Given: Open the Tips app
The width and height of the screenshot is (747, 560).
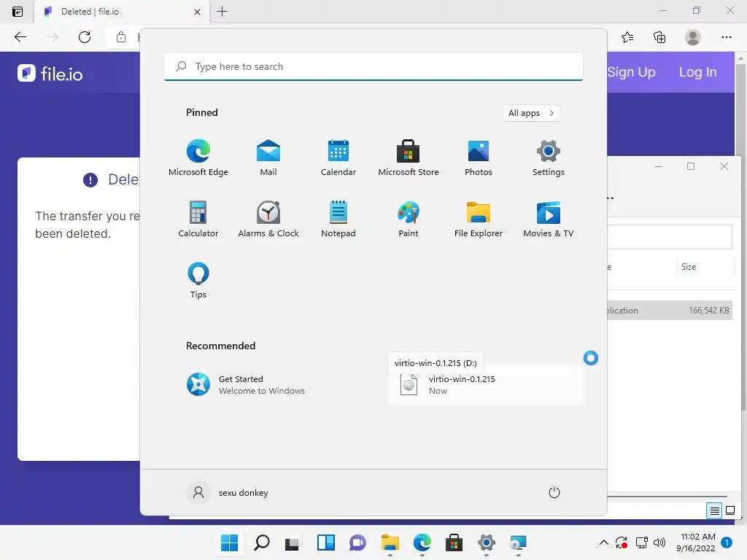Looking at the screenshot, I should click(198, 281).
